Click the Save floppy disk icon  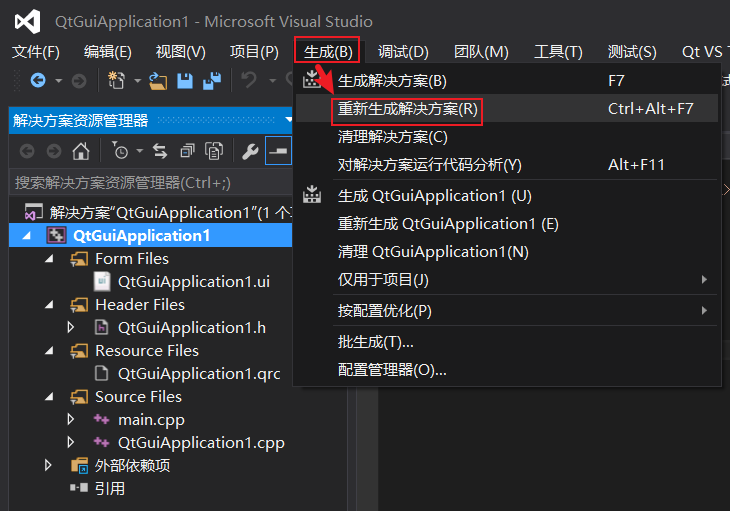pyautogui.click(x=185, y=81)
